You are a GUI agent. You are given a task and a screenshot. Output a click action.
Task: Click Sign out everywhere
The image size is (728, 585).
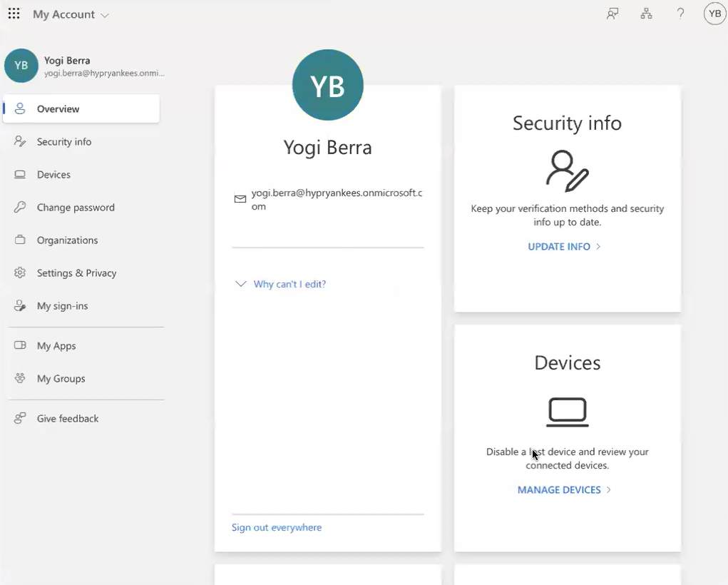(277, 528)
